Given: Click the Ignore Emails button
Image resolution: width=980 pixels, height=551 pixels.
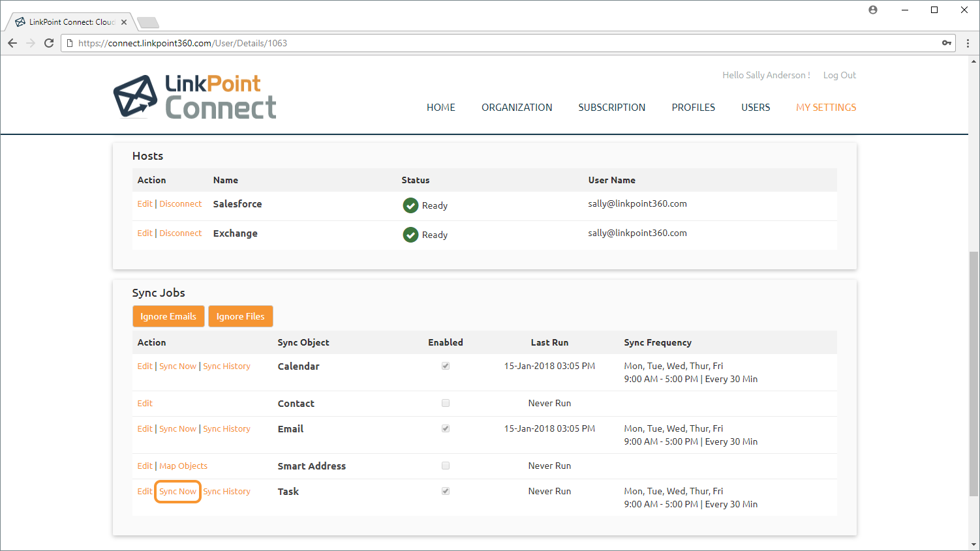Looking at the screenshot, I should [168, 316].
